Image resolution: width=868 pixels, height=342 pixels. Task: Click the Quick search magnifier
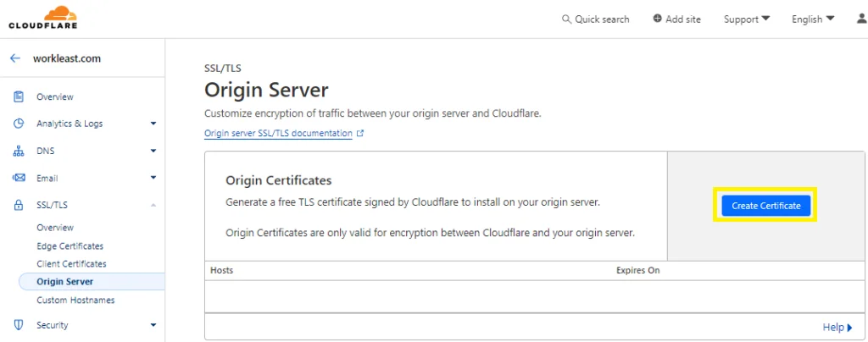[x=565, y=19]
